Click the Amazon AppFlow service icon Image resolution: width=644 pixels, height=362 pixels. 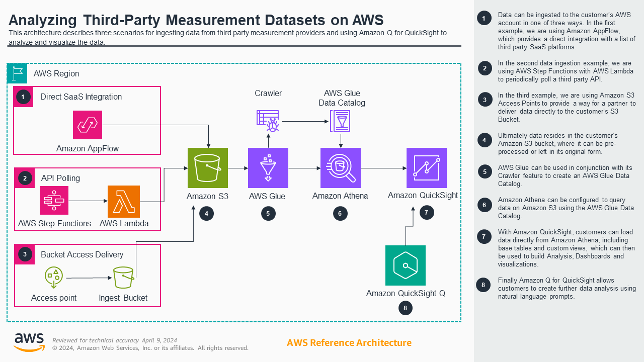[x=88, y=125]
